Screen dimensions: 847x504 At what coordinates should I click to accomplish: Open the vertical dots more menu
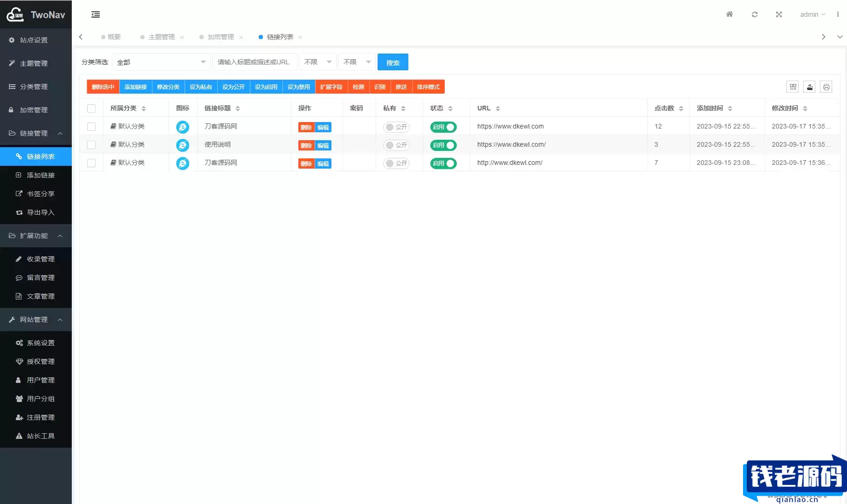(838, 14)
